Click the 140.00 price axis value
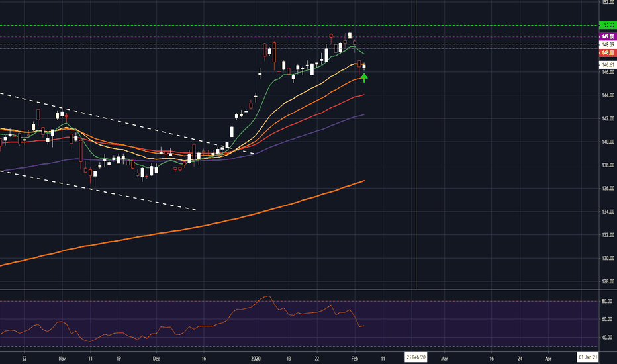This screenshot has height=364, width=617. [608, 142]
